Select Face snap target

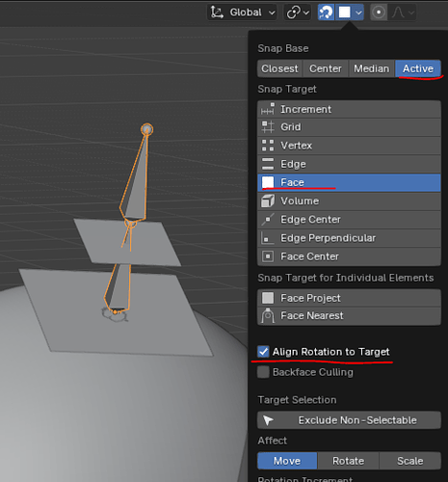click(349, 182)
